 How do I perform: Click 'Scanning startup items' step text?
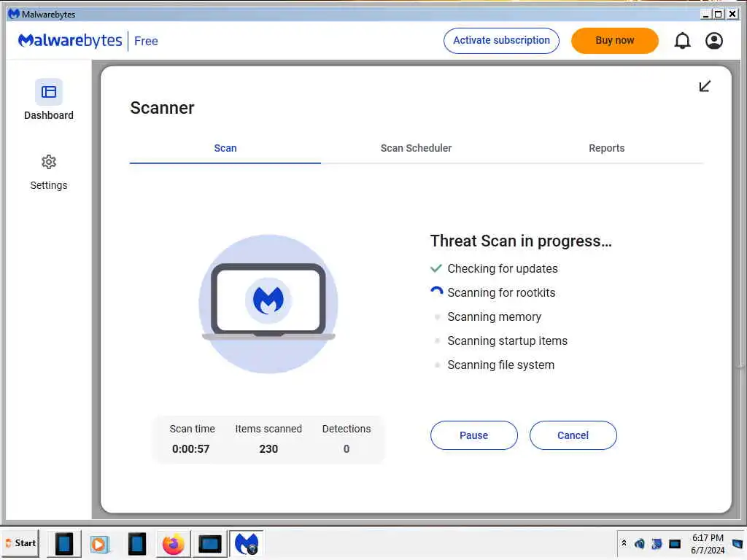point(508,341)
